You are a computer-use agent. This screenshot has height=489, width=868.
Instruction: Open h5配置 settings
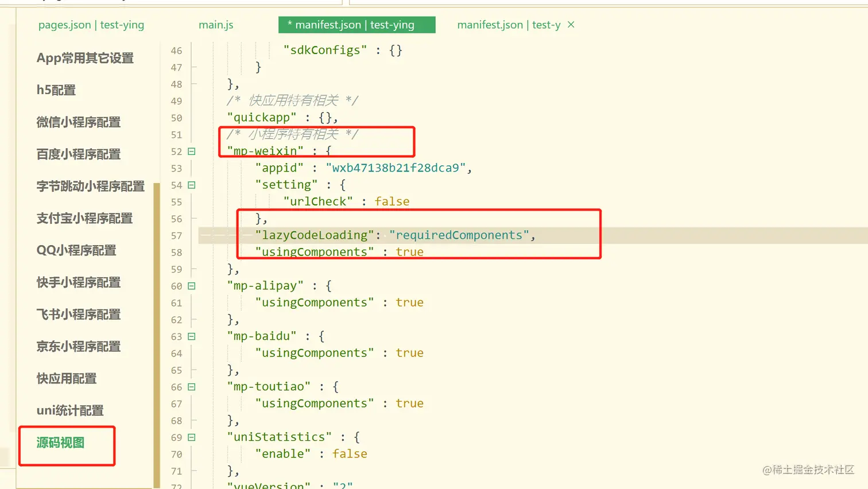click(56, 90)
